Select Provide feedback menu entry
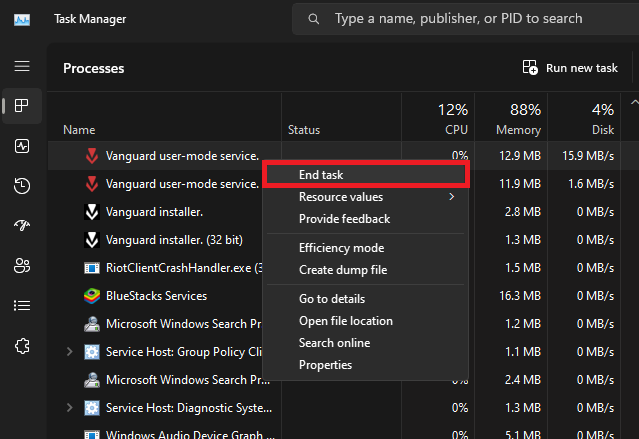The height and width of the screenshot is (439, 639). tap(366, 219)
